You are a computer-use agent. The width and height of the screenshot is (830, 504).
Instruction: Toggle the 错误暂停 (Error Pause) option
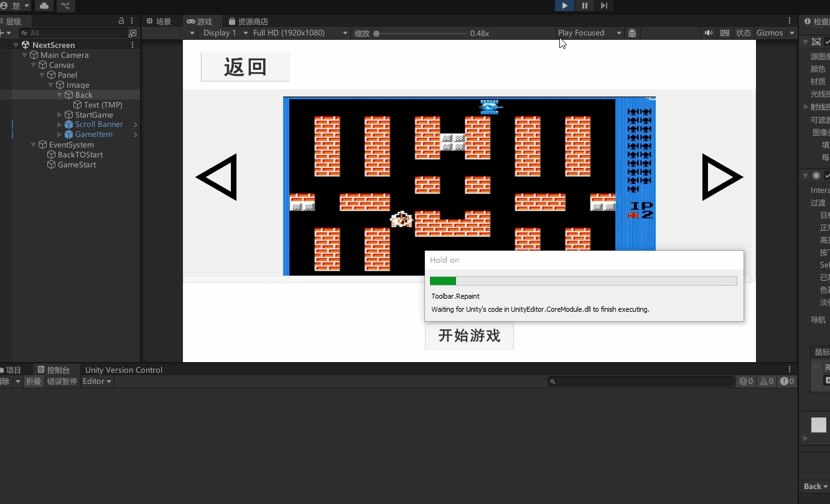click(x=62, y=381)
